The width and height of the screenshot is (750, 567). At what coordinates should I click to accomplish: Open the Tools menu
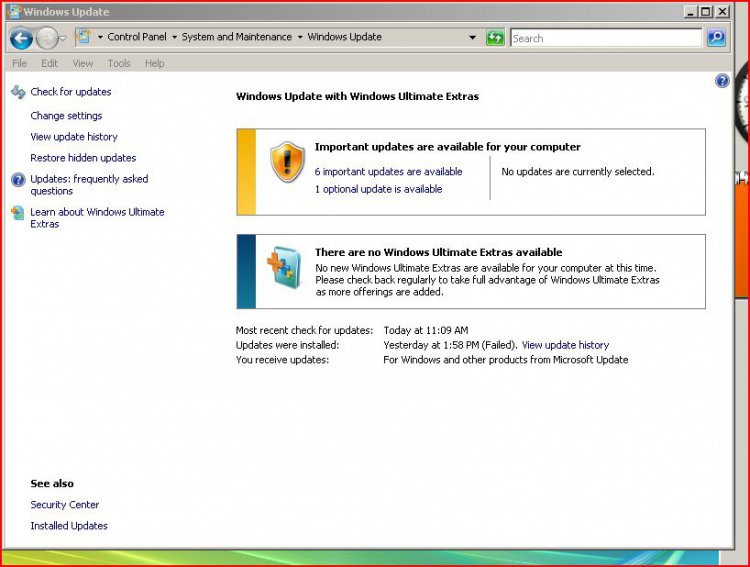tap(119, 63)
